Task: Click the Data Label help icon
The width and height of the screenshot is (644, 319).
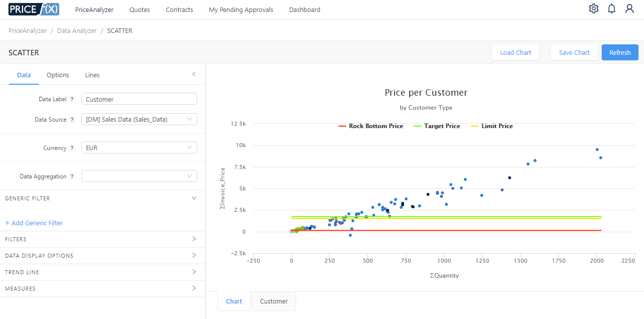Action: pos(72,99)
